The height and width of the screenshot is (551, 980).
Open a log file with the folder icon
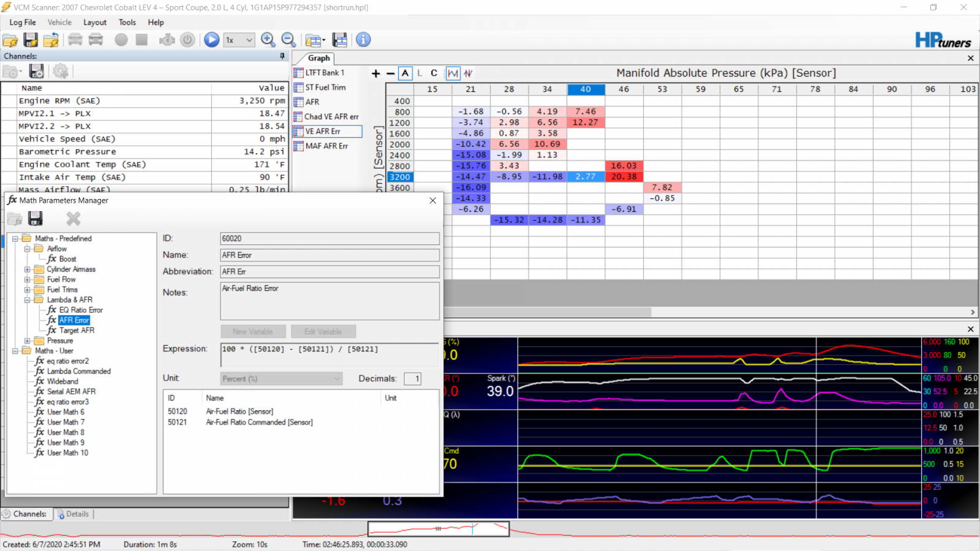10,40
